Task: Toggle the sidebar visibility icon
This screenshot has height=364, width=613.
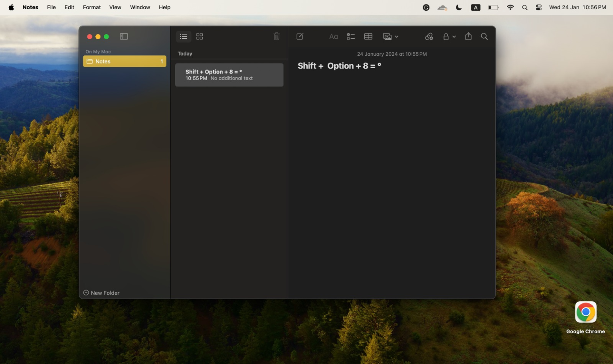Action: coord(124,37)
